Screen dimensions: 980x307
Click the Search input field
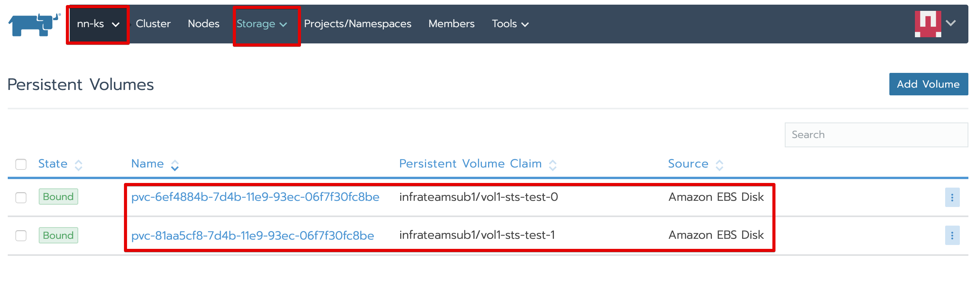876,135
